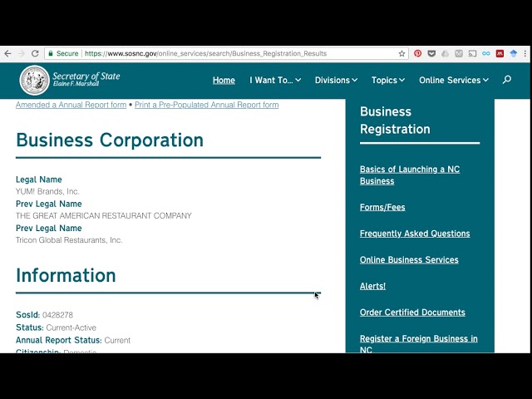Open Amended a Annual Report form link

click(x=71, y=105)
